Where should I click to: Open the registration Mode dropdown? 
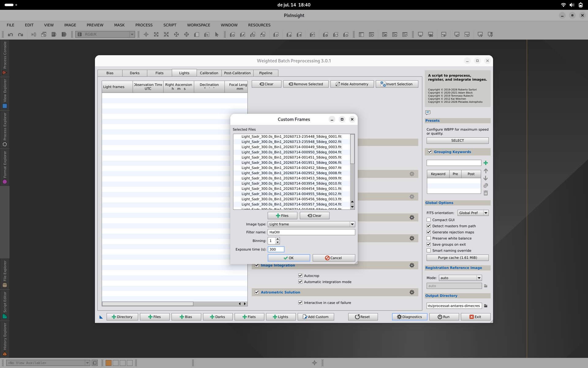pyautogui.click(x=460, y=278)
